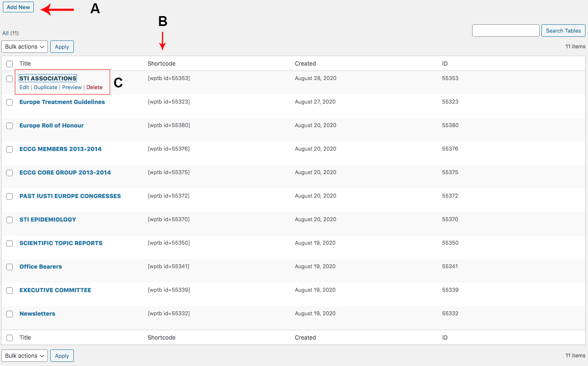Image resolution: width=588 pixels, height=366 pixels.
Task: Check the Newsletters row checkbox
Action: point(9,314)
